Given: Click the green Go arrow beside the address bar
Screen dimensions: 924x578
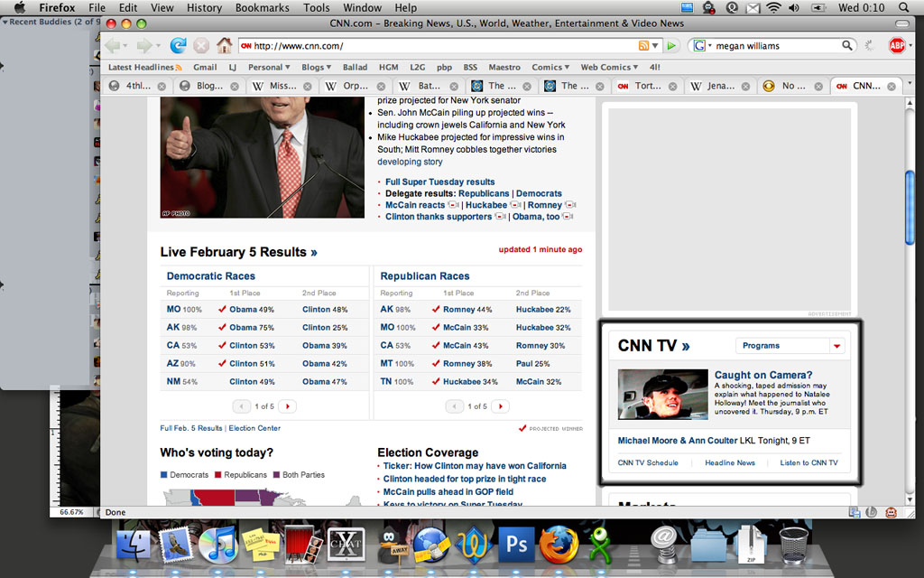Looking at the screenshot, I should point(671,45).
